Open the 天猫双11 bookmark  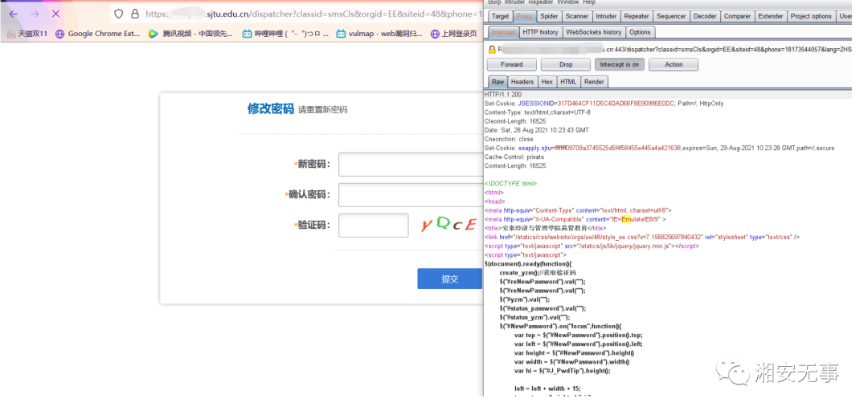(27, 34)
